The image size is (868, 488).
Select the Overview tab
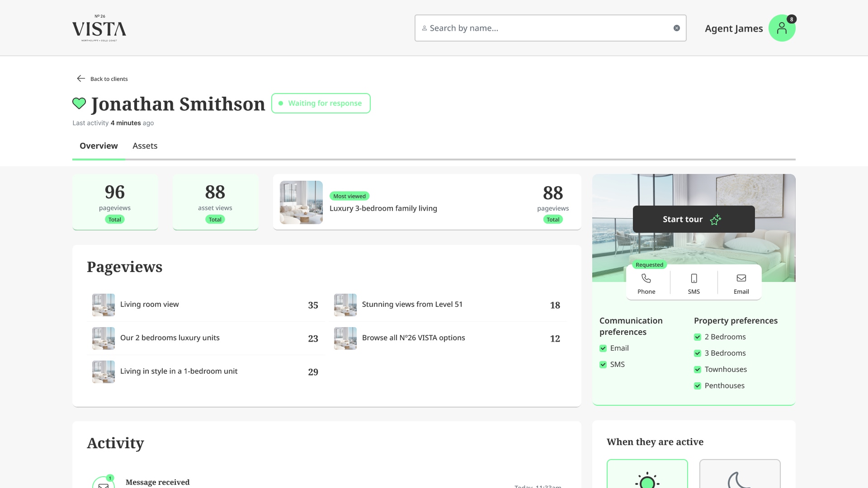(x=99, y=146)
